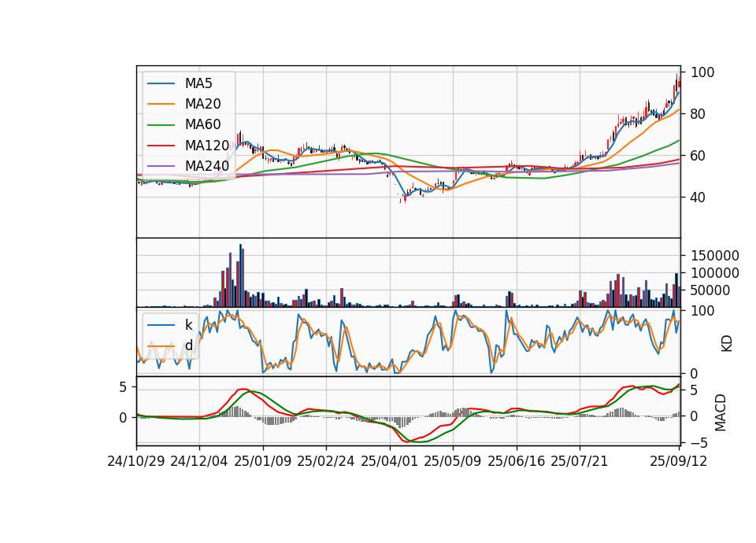Click the tallest volume bar in December
The width and height of the screenshot is (756, 543).
(x=241, y=275)
